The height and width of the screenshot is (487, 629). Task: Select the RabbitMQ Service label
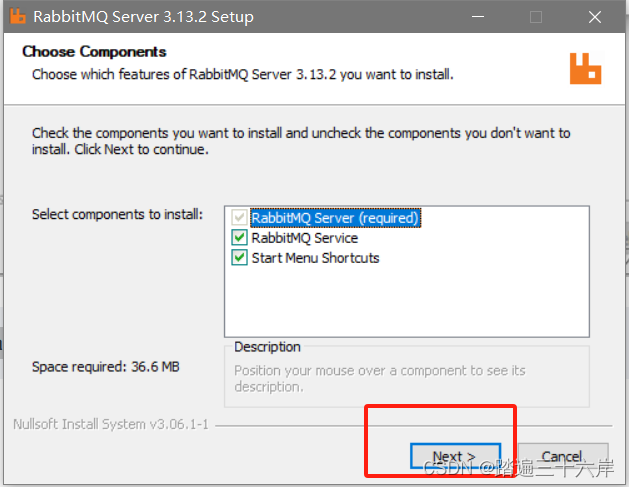tap(304, 238)
